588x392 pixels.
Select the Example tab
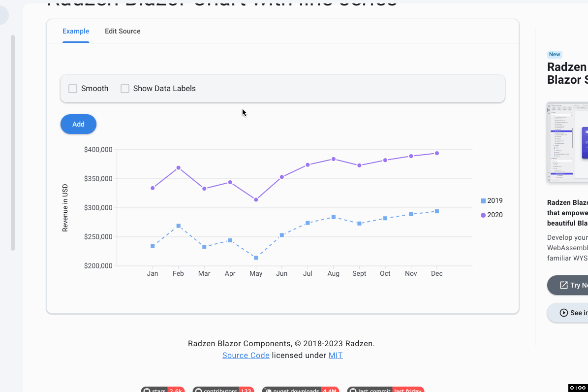point(76,31)
